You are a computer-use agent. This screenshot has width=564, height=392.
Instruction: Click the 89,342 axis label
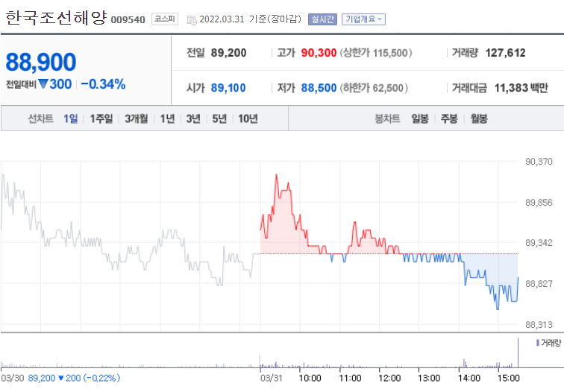(539, 243)
